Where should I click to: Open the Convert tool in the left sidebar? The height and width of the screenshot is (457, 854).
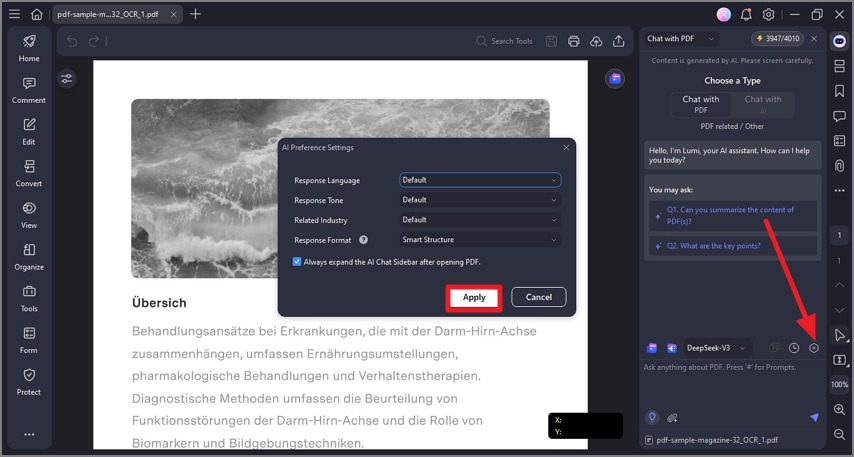tap(29, 173)
